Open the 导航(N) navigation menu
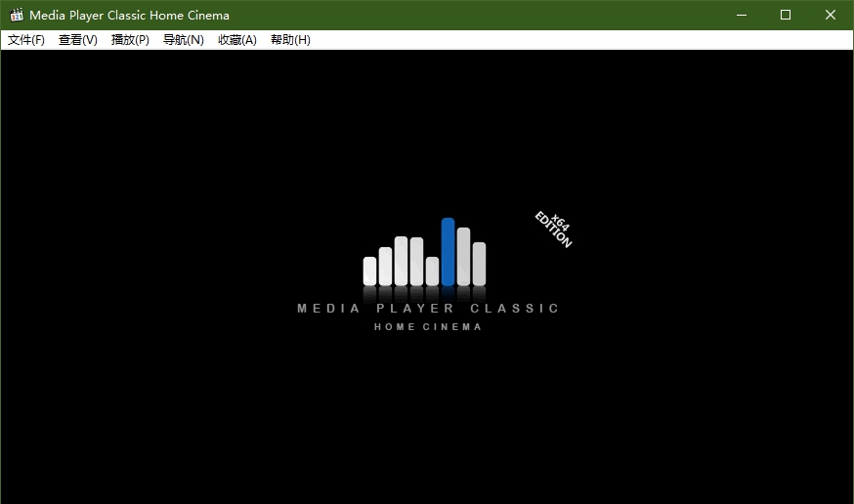This screenshot has height=504, width=854. pos(184,40)
